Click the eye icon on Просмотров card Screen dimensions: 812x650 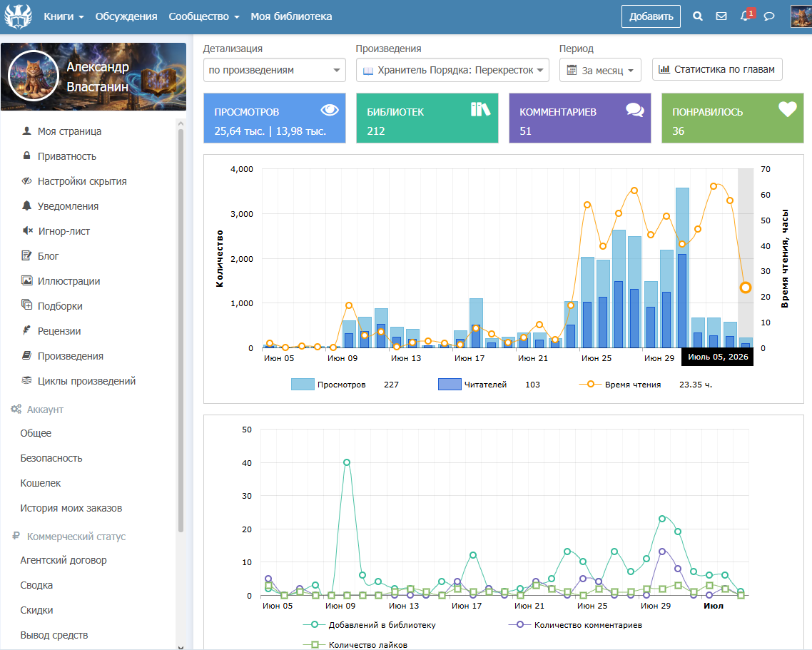tap(330, 110)
